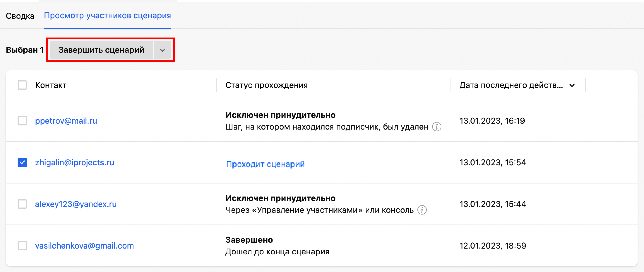
Task: Uncheck zhigalin@iprojects.ru's row checkbox
Action: coord(22,163)
